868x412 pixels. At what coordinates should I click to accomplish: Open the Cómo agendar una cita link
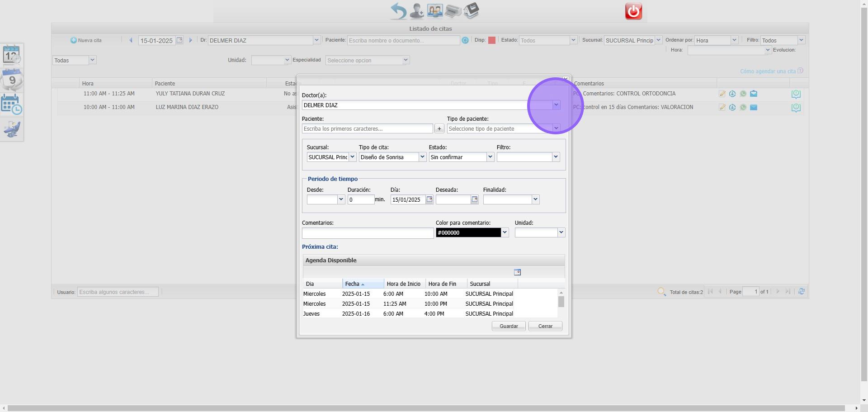coord(768,71)
